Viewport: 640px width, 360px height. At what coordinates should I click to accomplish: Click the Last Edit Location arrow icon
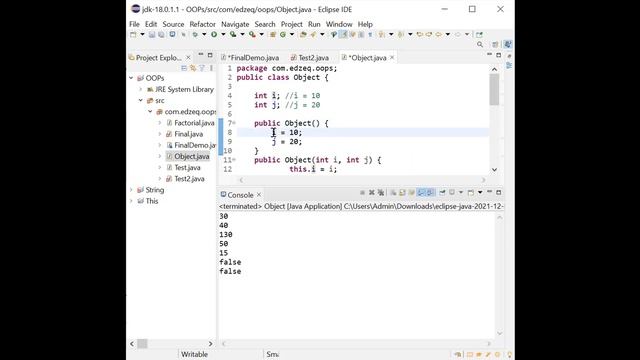click(420, 35)
